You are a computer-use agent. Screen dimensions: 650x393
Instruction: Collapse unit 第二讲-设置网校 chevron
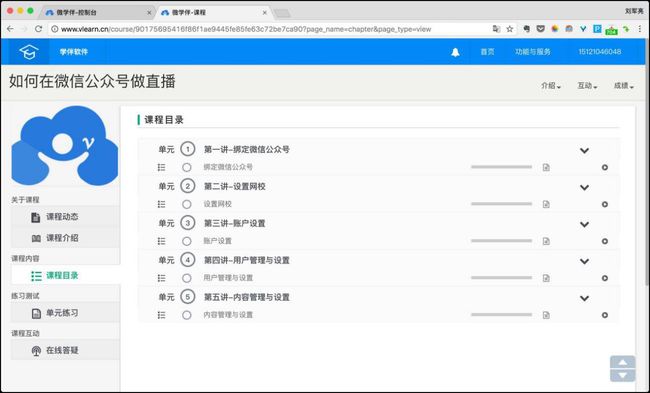(584, 187)
